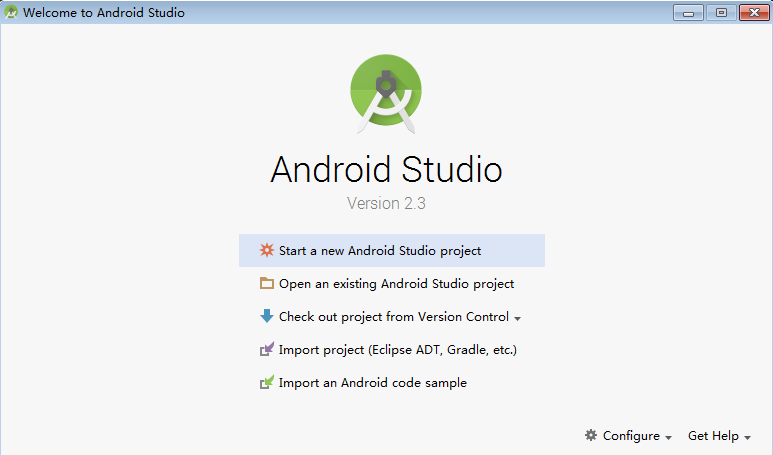Image resolution: width=773 pixels, height=455 pixels.
Task: Minimize the Welcome to Android Studio window
Action: click(688, 13)
